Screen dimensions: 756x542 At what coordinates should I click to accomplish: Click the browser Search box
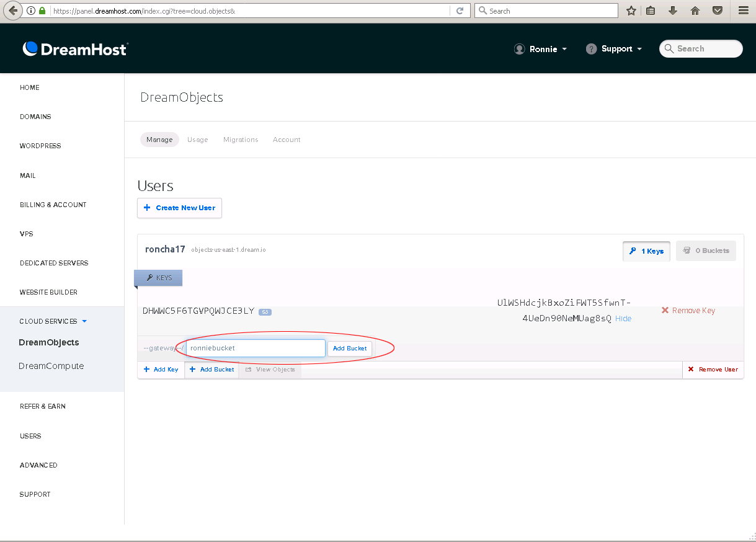pos(546,11)
